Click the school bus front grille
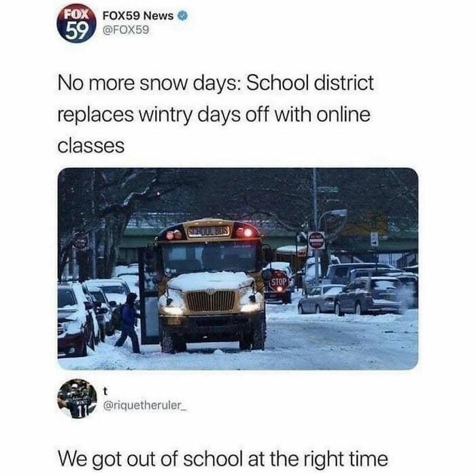 211,301
